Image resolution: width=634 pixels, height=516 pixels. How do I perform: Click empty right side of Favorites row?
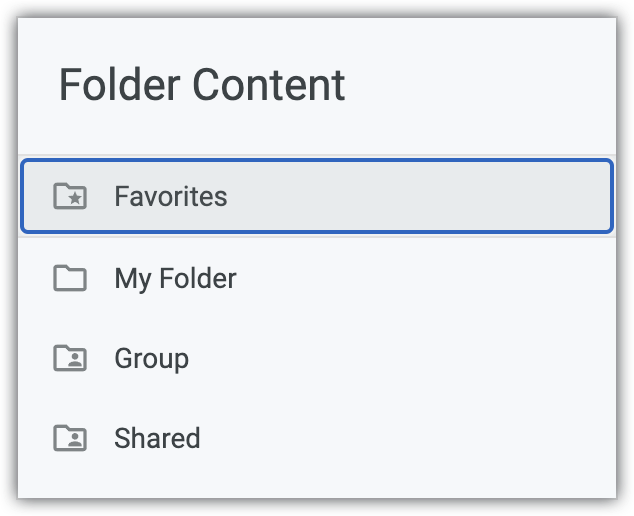click(450, 196)
